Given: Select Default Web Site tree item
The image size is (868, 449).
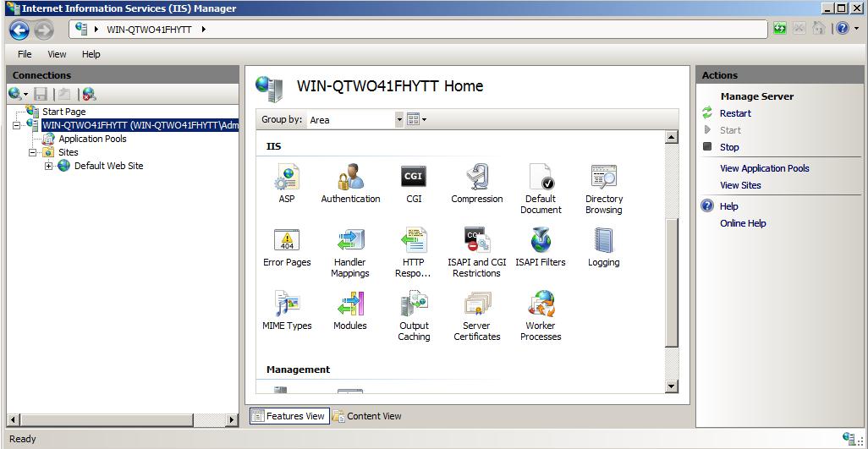Looking at the screenshot, I should pyautogui.click(x=108, y=166).
